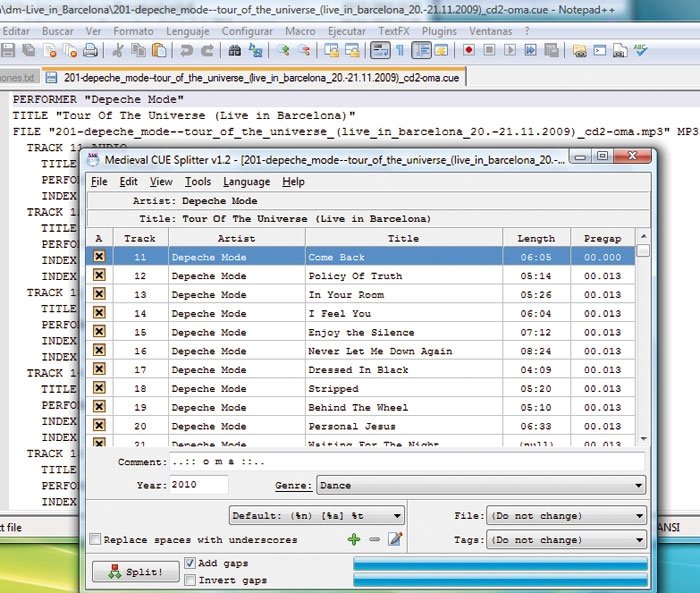
Task: Click the Find binoculars icon in Notepad++
Action: 234,50
